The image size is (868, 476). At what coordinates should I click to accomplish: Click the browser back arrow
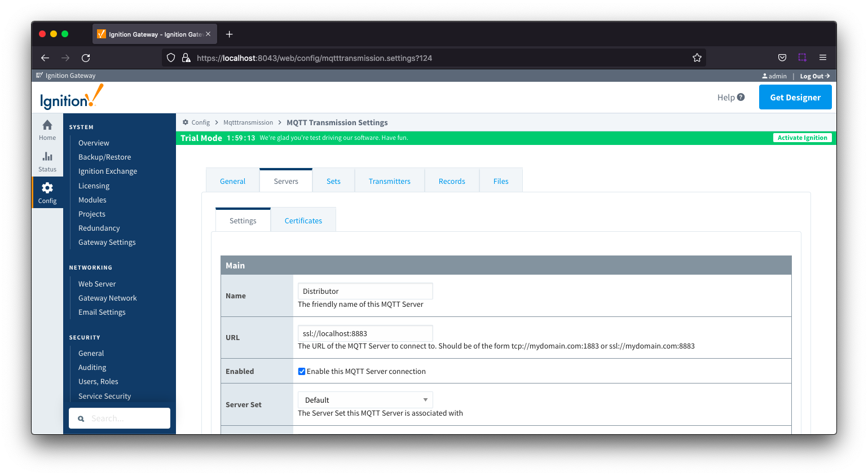[x=45, y=58]
